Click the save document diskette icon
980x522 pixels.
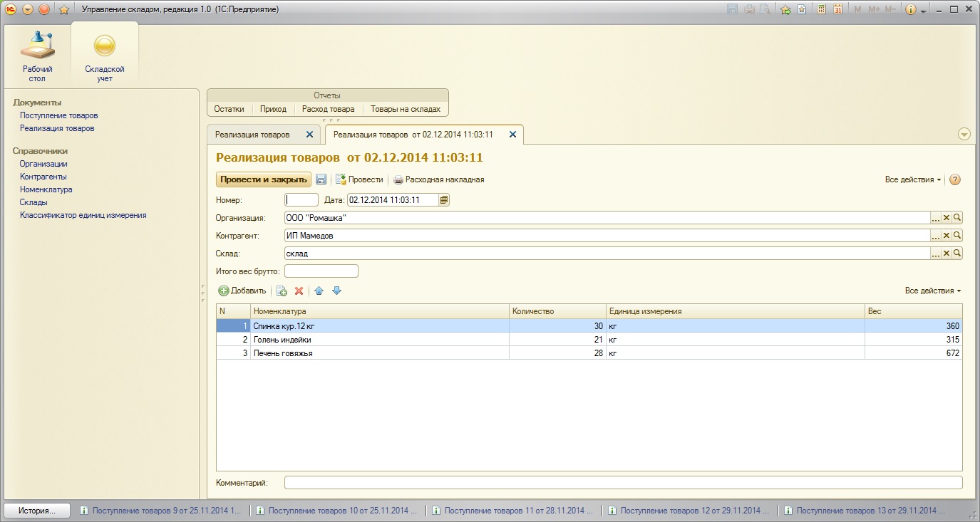(x=321, y=179)
